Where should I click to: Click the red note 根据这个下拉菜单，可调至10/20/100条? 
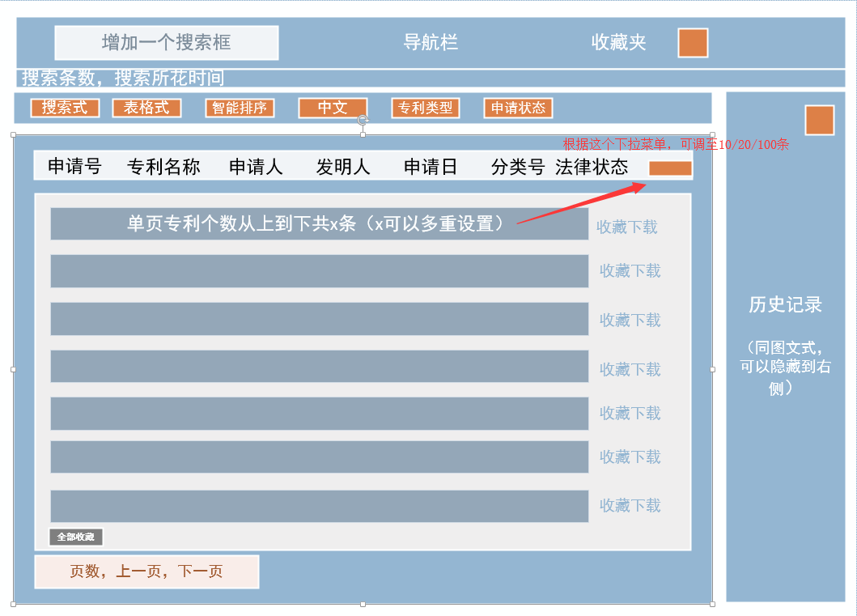point(676,144)
